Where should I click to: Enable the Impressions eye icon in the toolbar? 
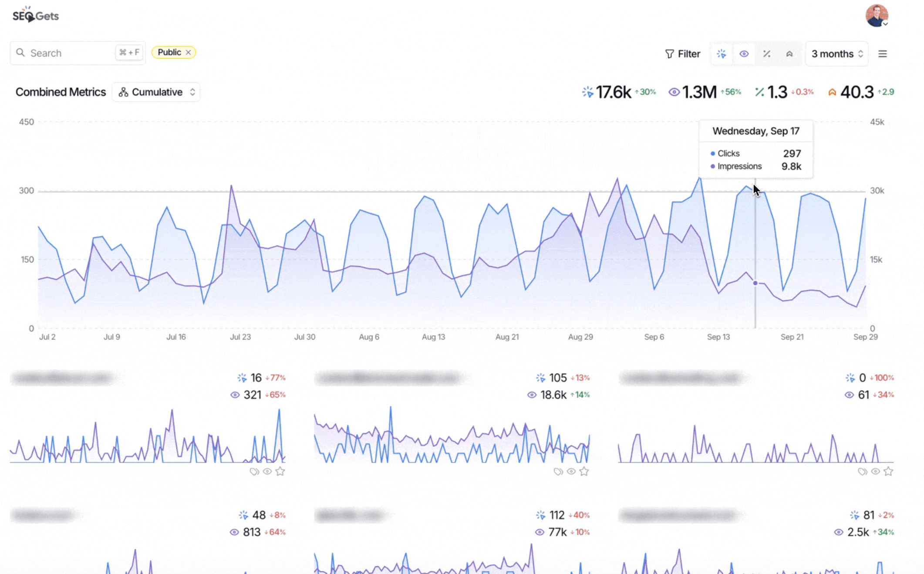744,54
